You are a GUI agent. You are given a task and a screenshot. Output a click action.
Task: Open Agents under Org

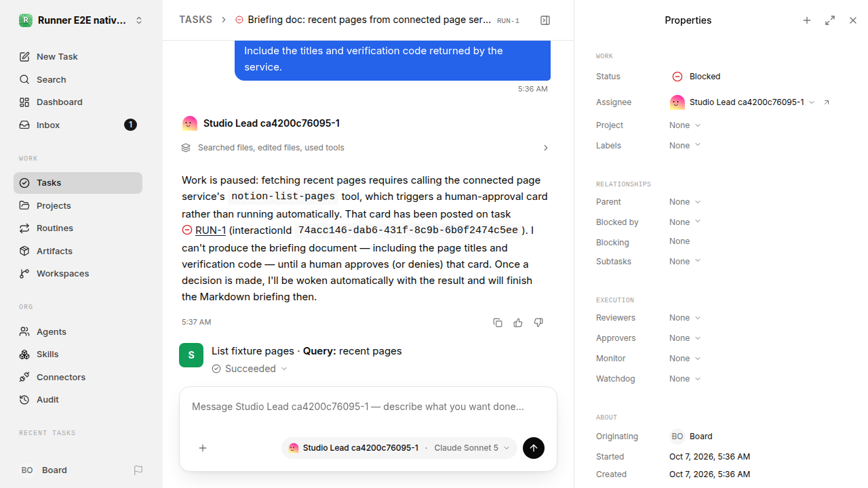[x=78, y=331]
